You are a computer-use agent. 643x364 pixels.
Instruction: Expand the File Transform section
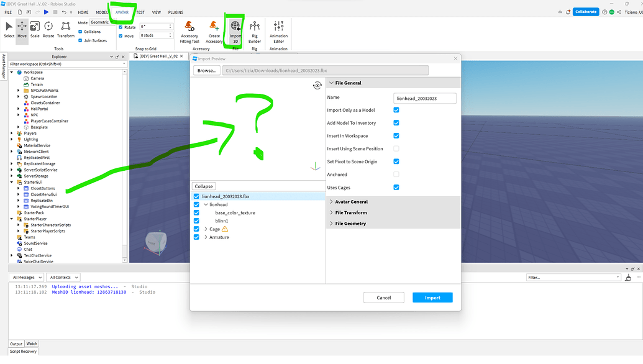click(331, 212)
